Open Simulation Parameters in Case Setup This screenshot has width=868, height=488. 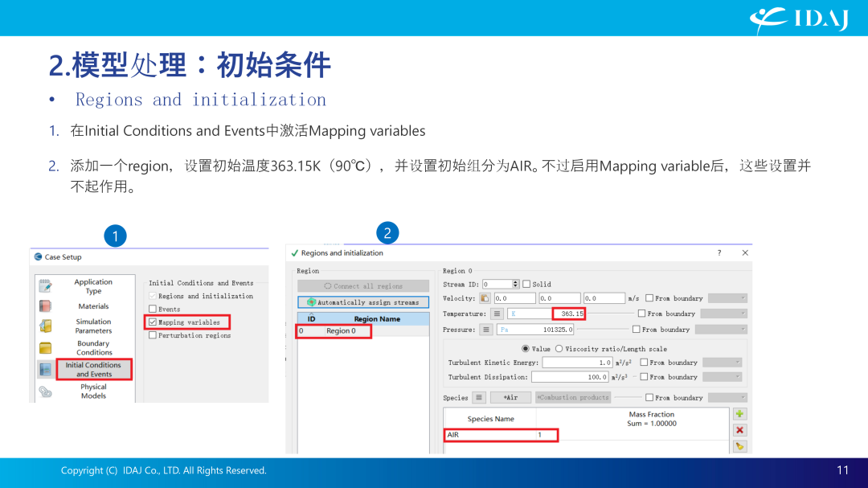click(x=93, y=326)
